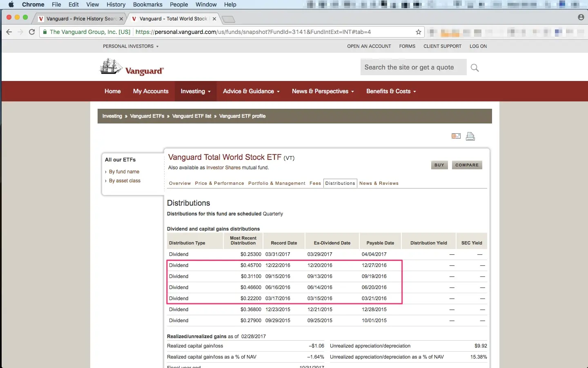Close the Price History Search tab

click(121, 19)
